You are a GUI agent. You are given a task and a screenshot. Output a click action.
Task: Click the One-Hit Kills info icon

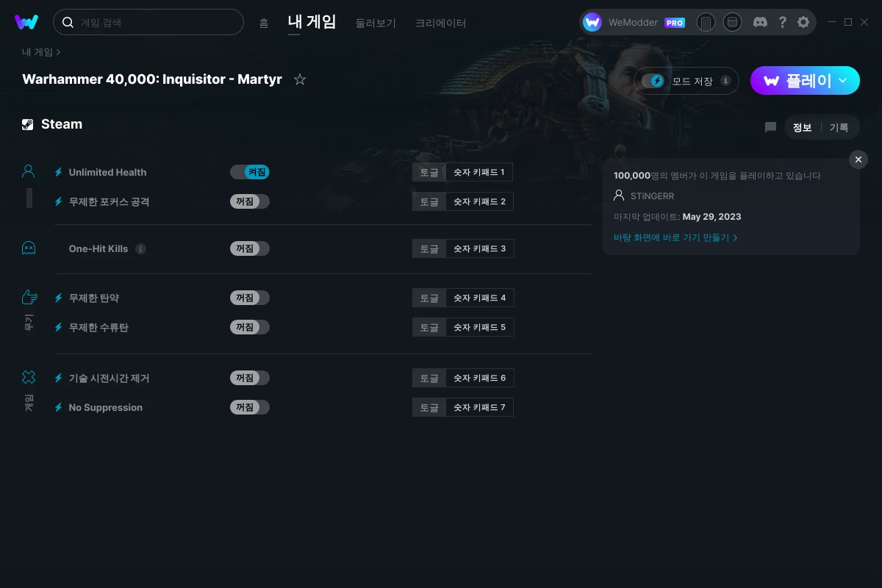141,248
